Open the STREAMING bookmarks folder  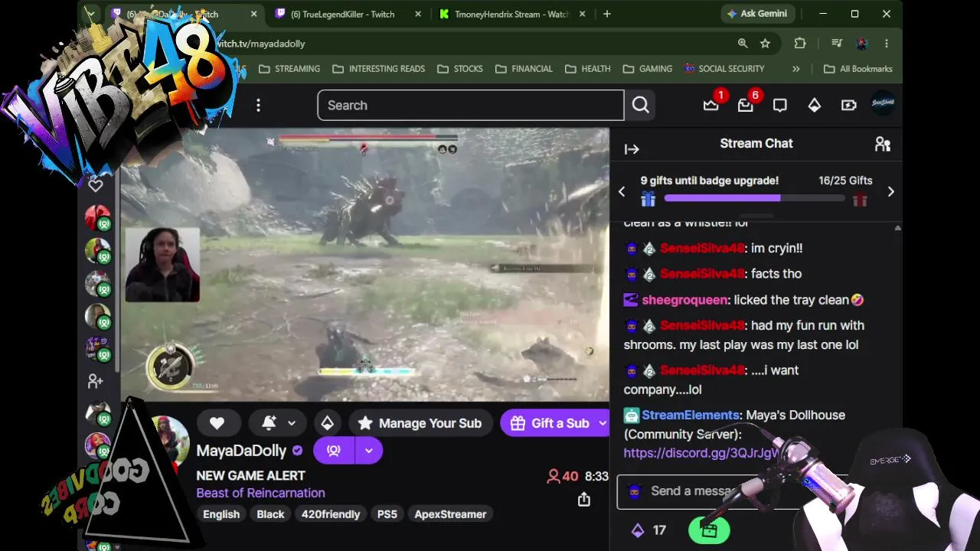click(289, 69)
